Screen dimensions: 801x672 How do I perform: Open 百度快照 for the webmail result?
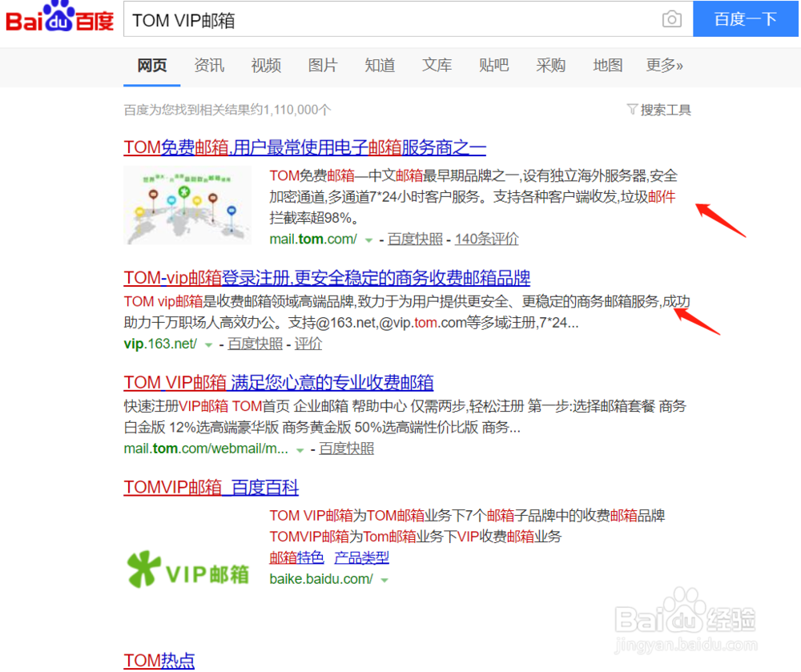346,449
